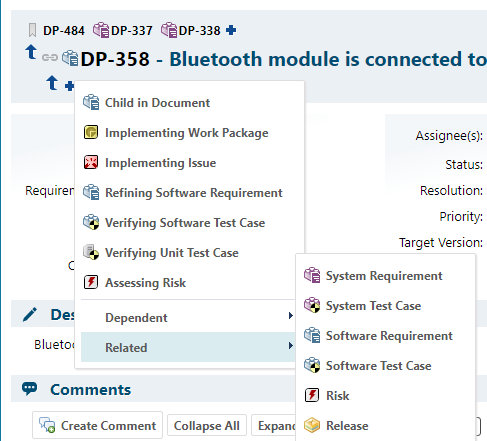Click the bookmark icon beside DP-484
The image size is (487, 441).
(x=32, y=30)
